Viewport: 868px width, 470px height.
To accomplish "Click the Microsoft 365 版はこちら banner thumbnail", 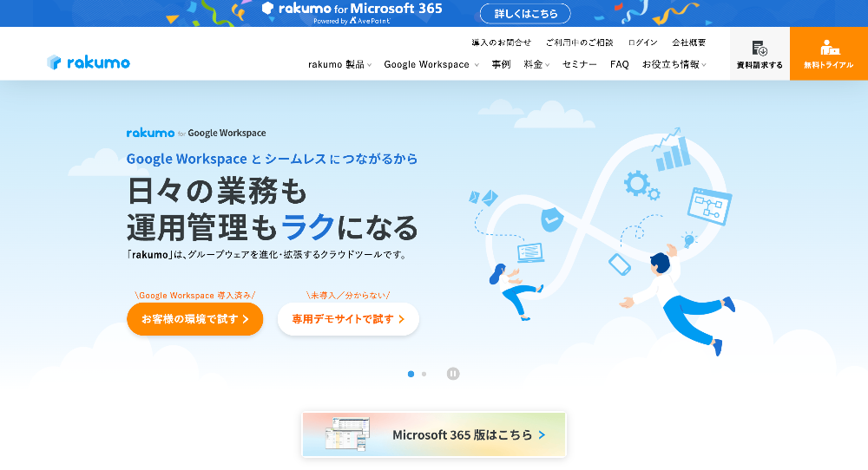I will [434, 434].
